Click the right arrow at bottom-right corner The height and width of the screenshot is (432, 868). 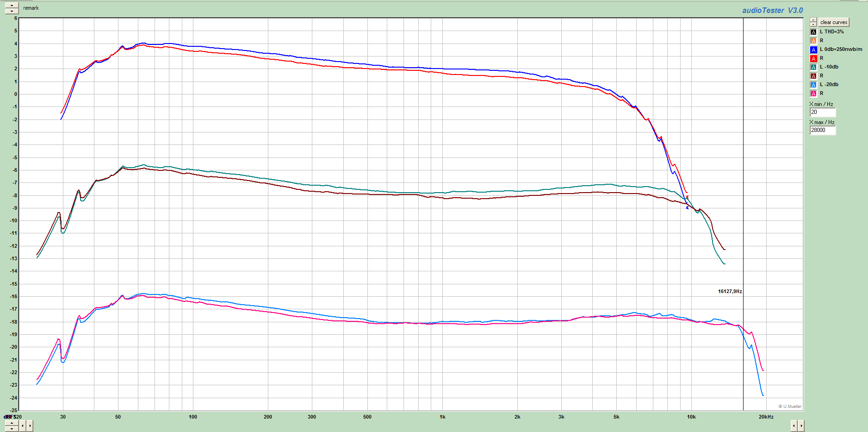[x=801, y=425]
